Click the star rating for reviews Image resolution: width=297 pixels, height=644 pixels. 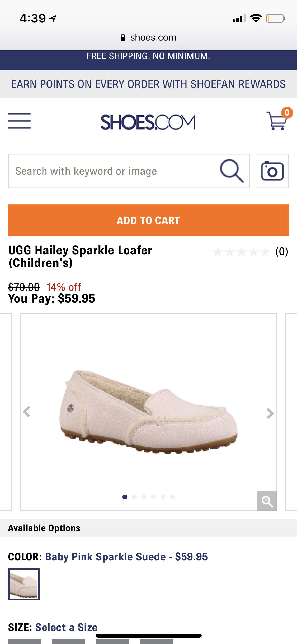pyautogui.click(x=241, y=252)
